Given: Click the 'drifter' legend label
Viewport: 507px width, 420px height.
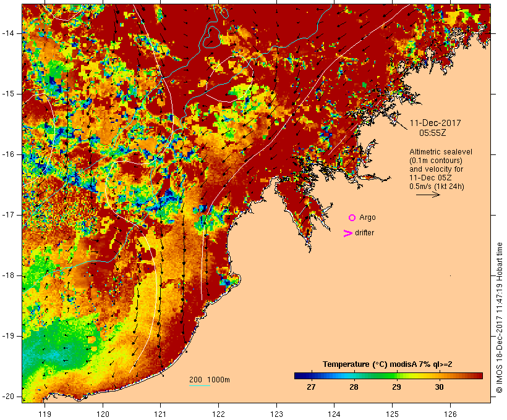Looking at the screenshot, I should [364, 233].
